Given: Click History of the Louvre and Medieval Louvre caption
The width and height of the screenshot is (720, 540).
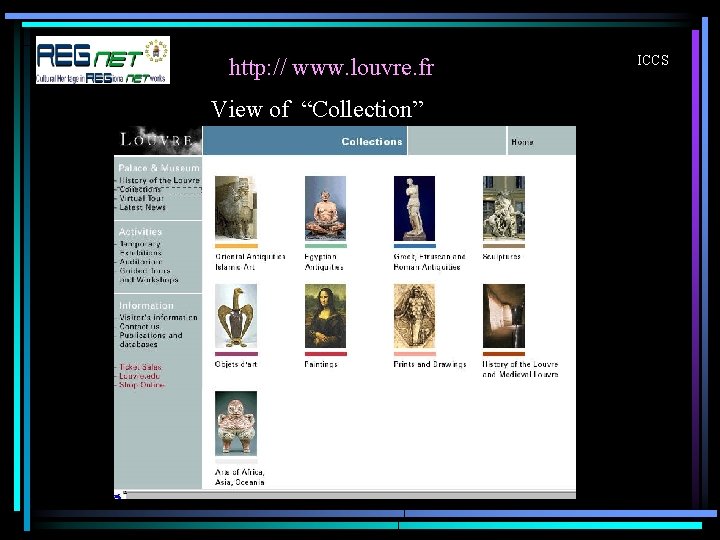Looking at the screenshot, I should coord(520,369).
